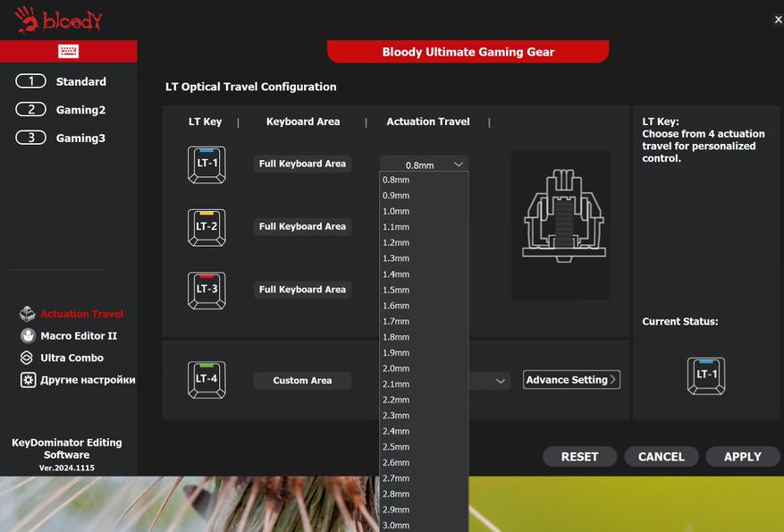Click LT-3 Full Keyboard Area button
Image resolution: width=784 pixels, height=532 pixels.
(302, 290)
